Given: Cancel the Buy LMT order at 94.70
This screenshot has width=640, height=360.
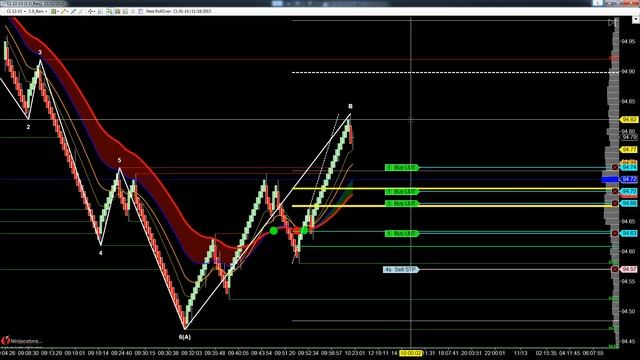Looking at the screenshot, I should [615, 191].
